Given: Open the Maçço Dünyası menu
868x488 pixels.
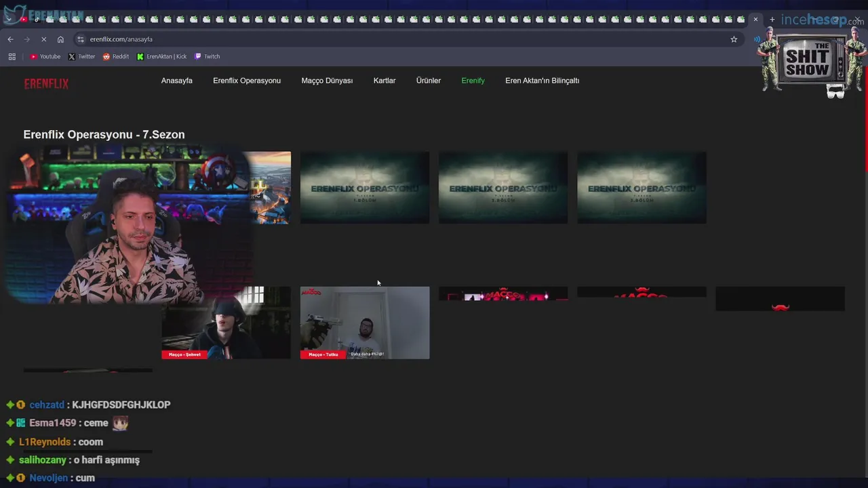Looking at the screenshot, I should pyautogui.click(x=327, y=81).
